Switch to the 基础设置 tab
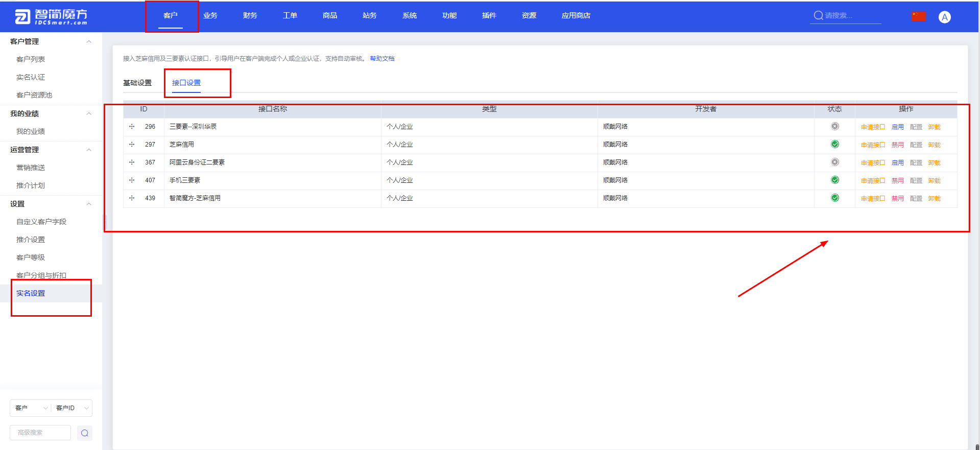 pyautogui.click(x=137, y=83)
